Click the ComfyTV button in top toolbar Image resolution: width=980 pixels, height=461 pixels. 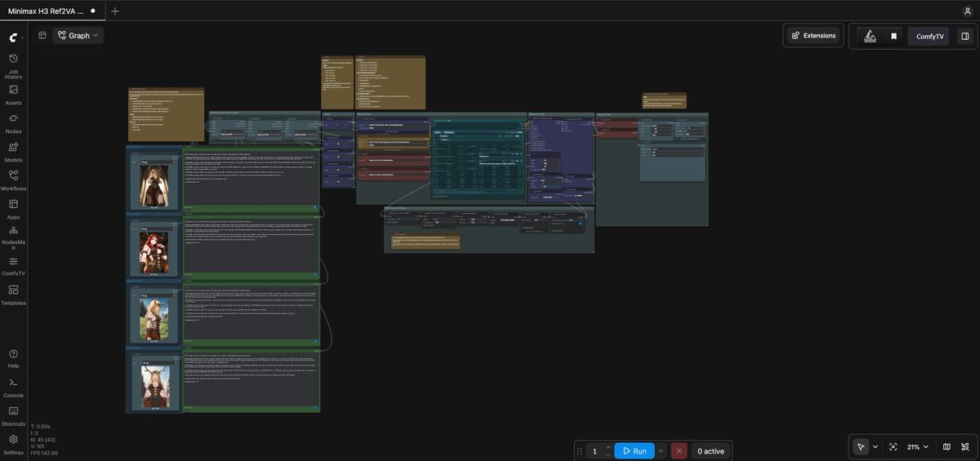coord(929,36)
